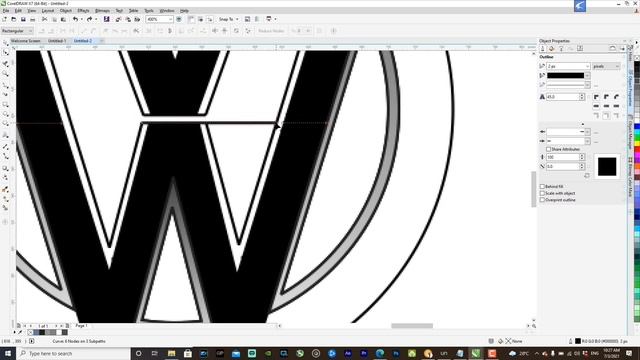Viewport: 640px width, 360px height.
Task: Open the Object Manager docker tab
Action: pos(631,134)
